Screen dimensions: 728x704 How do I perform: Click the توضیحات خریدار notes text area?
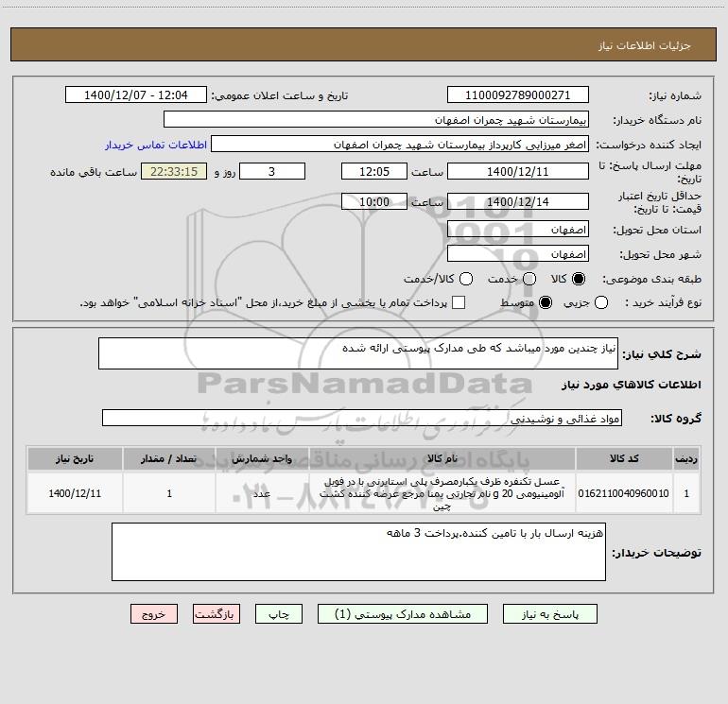[358, 552]
